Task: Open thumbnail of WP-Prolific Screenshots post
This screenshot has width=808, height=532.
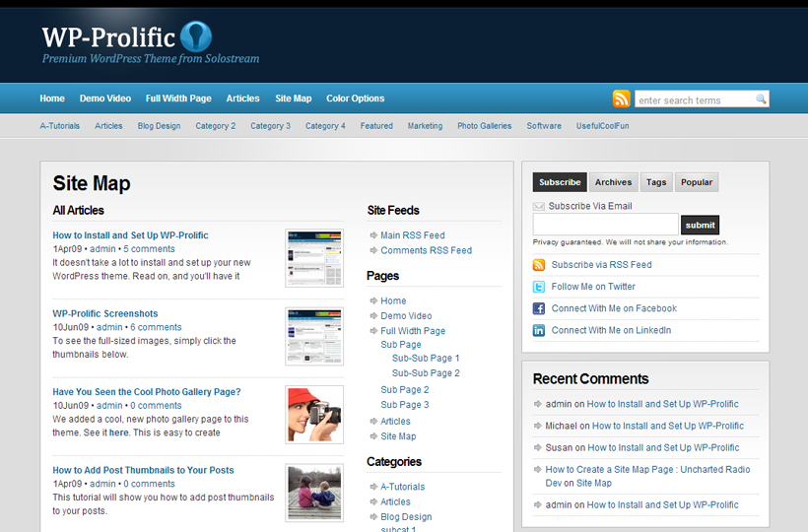Action: (x=314, y=336)
